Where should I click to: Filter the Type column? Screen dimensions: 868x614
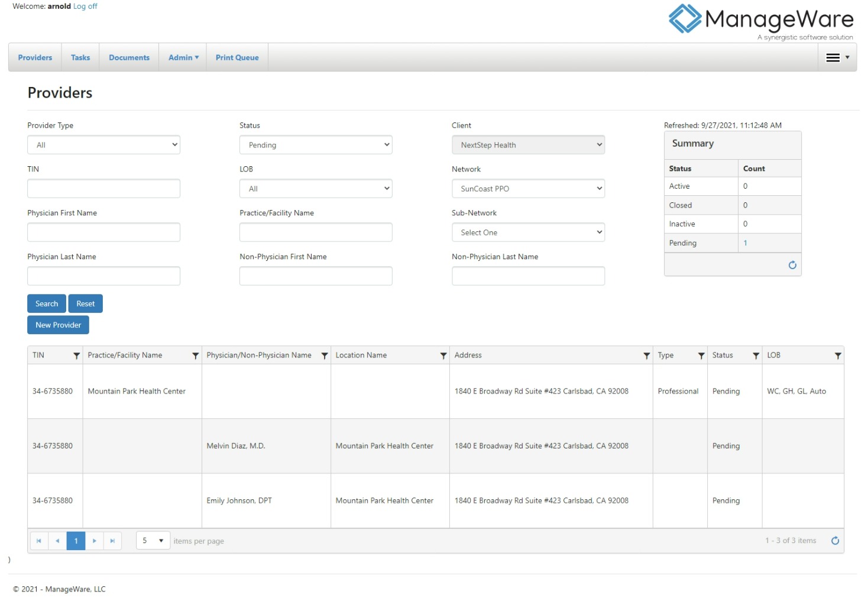(701, 356)
